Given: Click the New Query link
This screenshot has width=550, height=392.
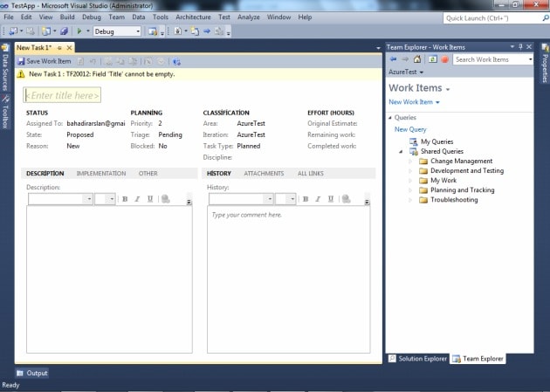Looking at the screenshot, I should [x=410, y=129].
